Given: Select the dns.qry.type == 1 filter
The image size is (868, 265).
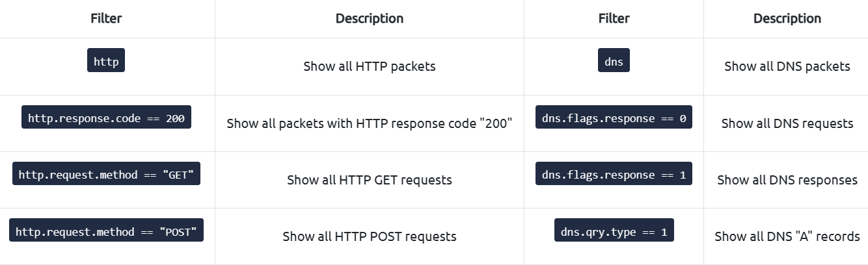Looking at the screenshot, I should 614,230.
